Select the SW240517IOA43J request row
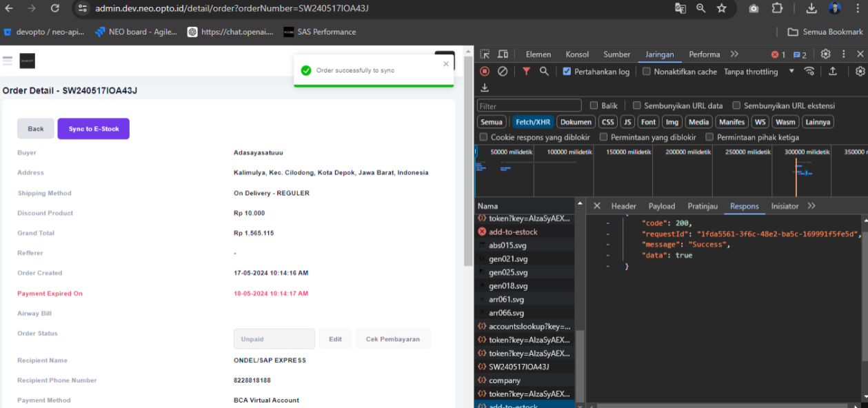Screen dimensions: 868x408 pos(524,367)
